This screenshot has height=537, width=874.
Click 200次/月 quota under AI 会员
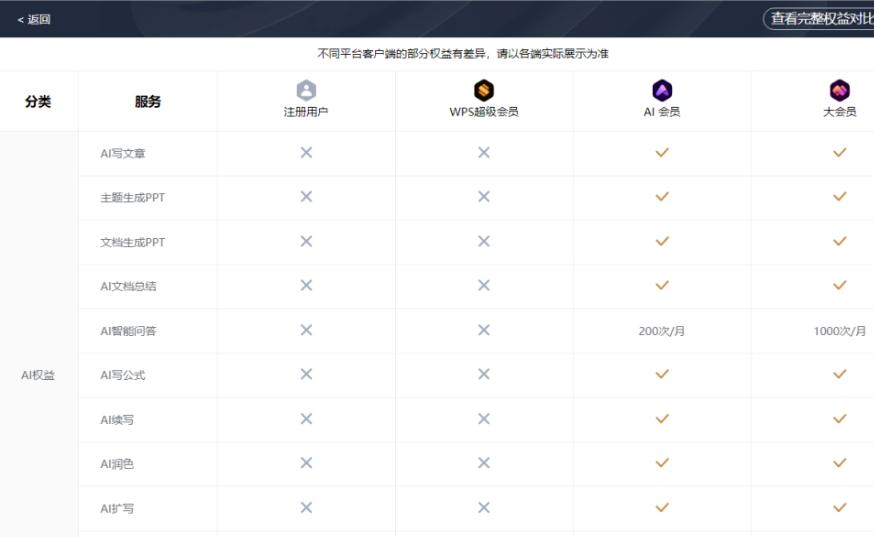662,331
